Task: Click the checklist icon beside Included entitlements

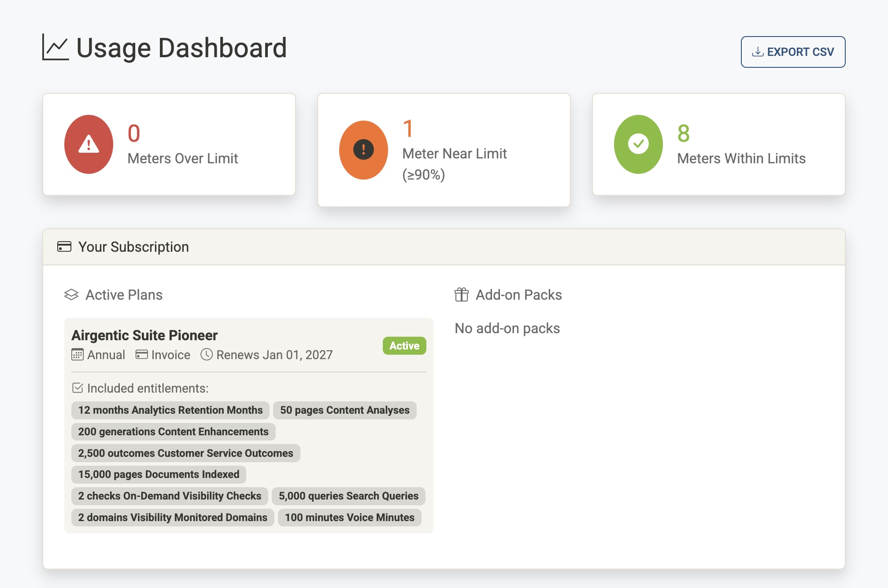Action: pos(78,388)
